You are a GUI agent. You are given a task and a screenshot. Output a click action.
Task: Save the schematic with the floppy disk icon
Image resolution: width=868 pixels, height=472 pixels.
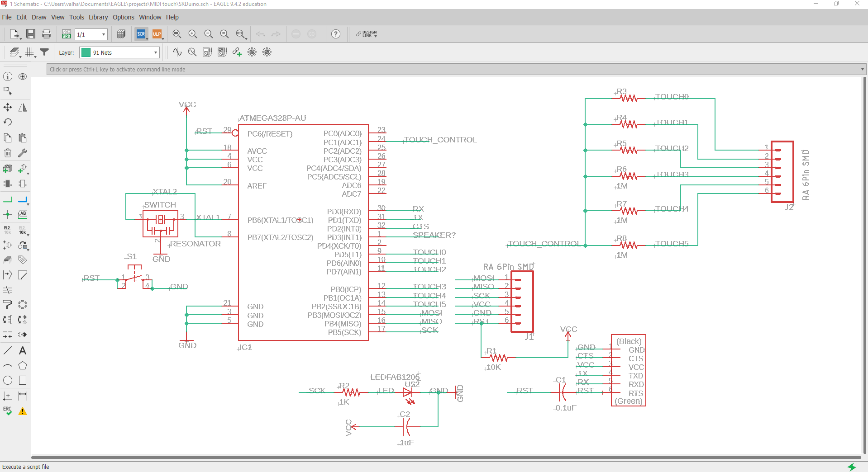[x=31, y=34]
